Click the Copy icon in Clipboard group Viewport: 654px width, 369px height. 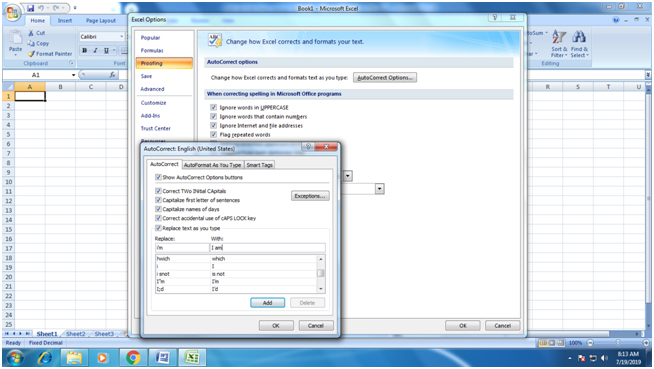click(x=31, y=43)
